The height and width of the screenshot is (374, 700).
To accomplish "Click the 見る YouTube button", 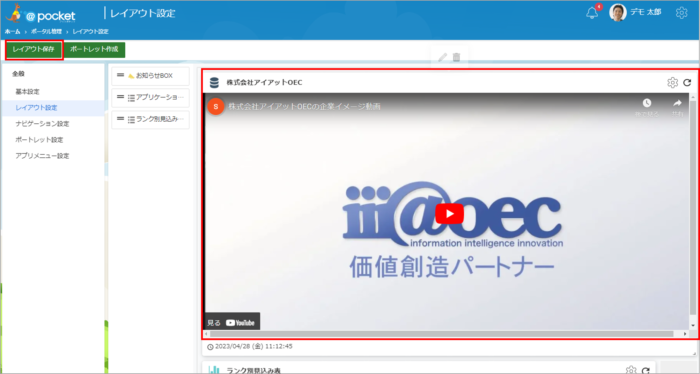I will (x=231, y=322).
